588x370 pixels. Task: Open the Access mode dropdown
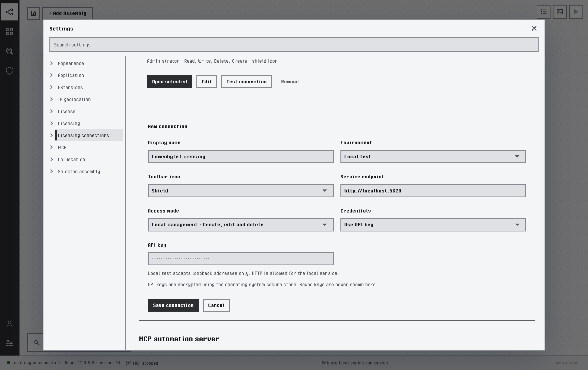pos(241,225)
